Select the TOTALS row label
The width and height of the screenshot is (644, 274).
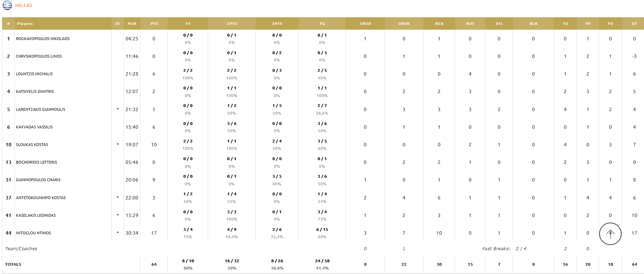click(x=13, y=264)
